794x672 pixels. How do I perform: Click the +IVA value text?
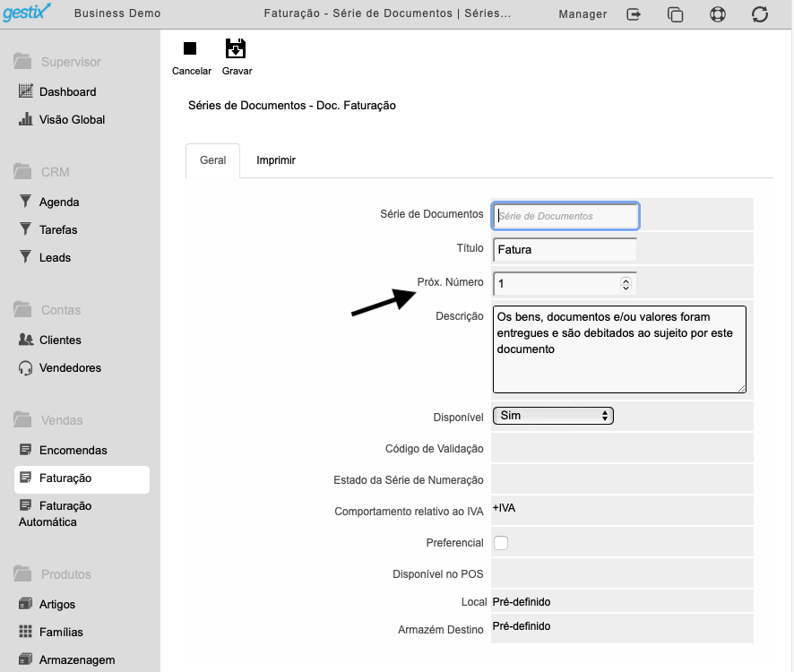504,508
